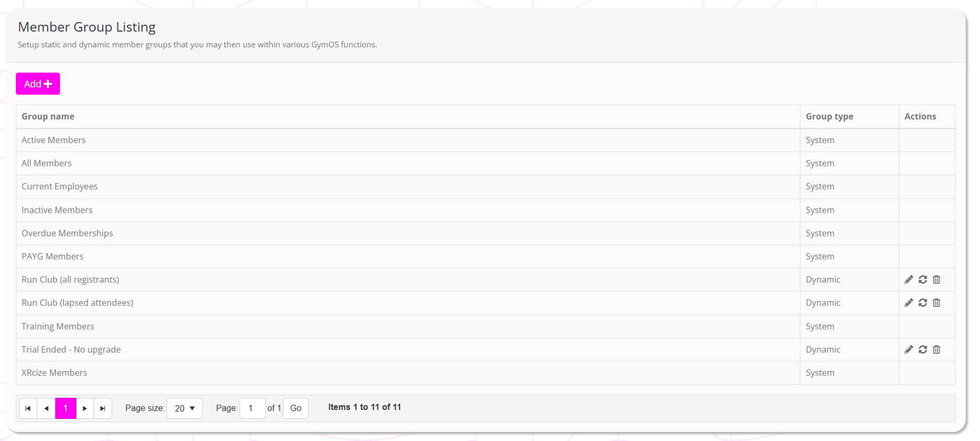The width and height of the screenshot is (980, 441).
Task: Refresh the Run Club (lapsed attendees) group
Action: 923,303
